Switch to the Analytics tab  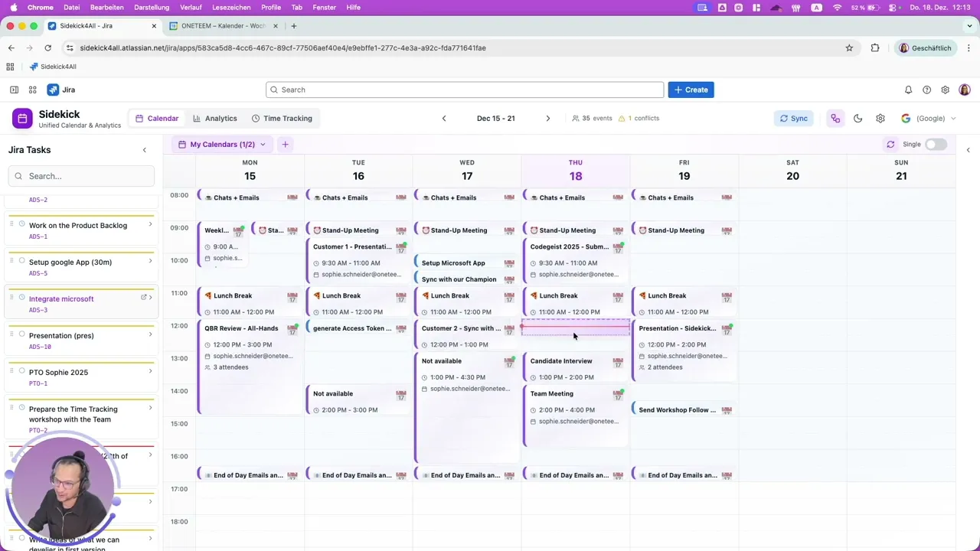(x=214, y=119)
